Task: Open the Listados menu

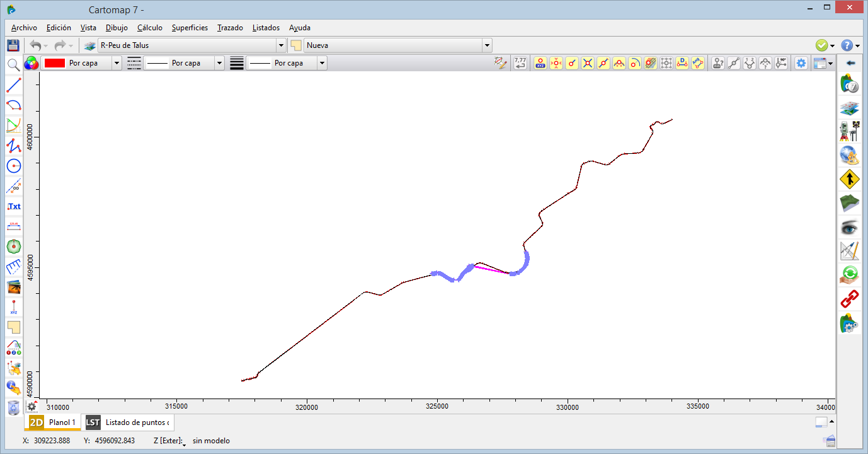Action: [x=266, y=28]
